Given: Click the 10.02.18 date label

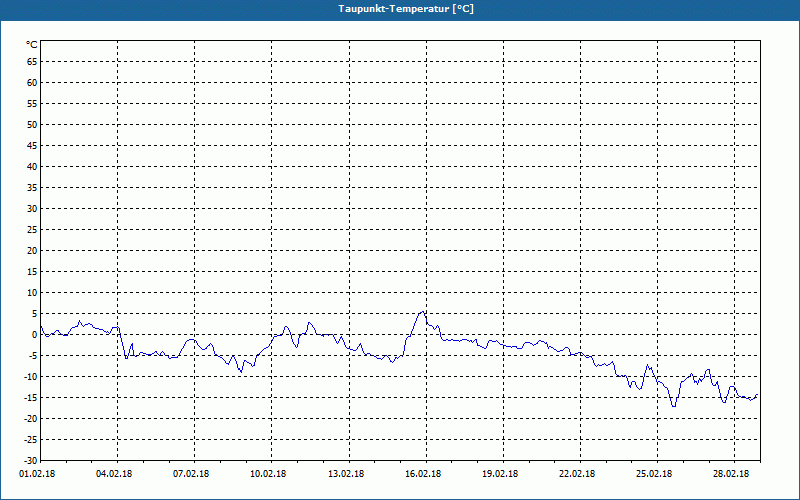Looking at the screenshot, I should [x=268, y=473].
